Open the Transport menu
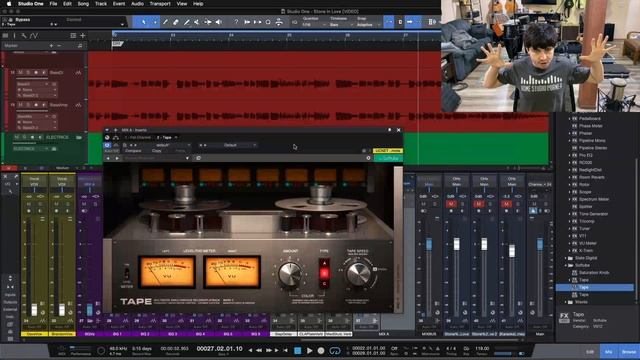Viewport: 640px width, 360px height. (x=160, y=4)
